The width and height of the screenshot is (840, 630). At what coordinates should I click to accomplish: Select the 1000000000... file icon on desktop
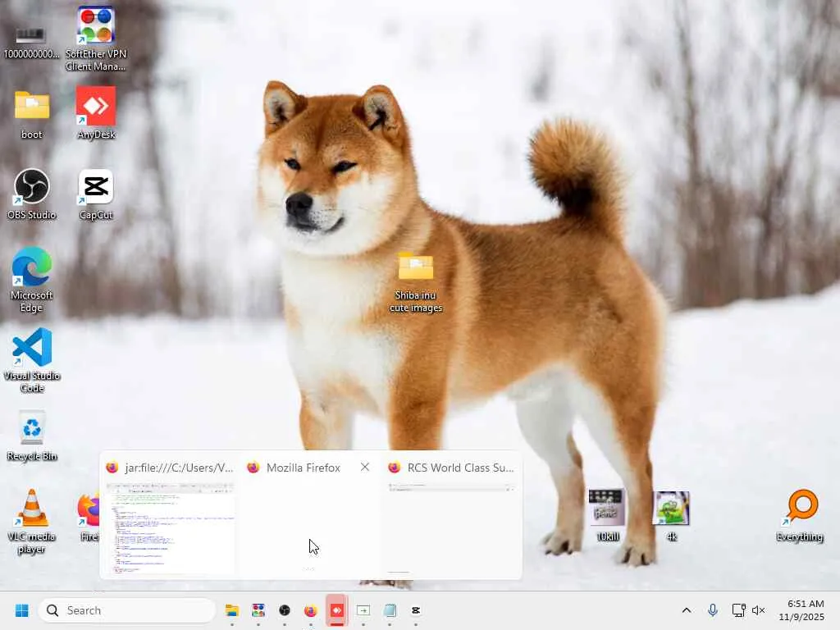pos(32,42)
